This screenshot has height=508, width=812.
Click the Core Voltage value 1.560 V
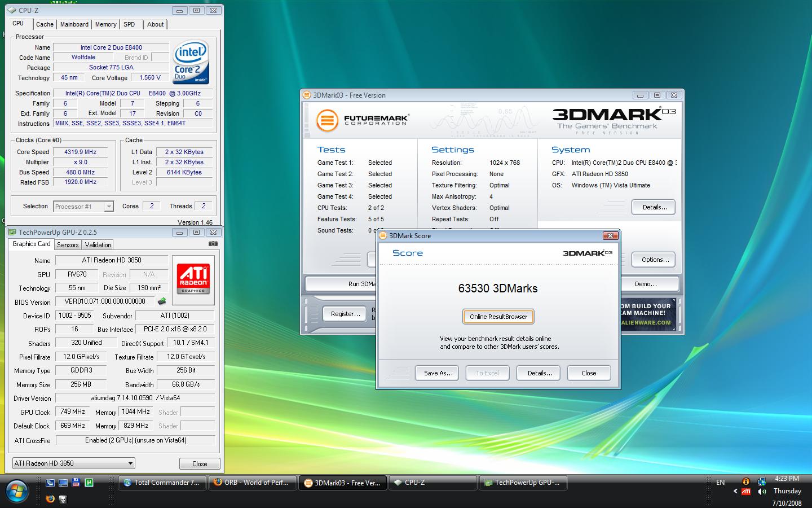coord(150,77)
